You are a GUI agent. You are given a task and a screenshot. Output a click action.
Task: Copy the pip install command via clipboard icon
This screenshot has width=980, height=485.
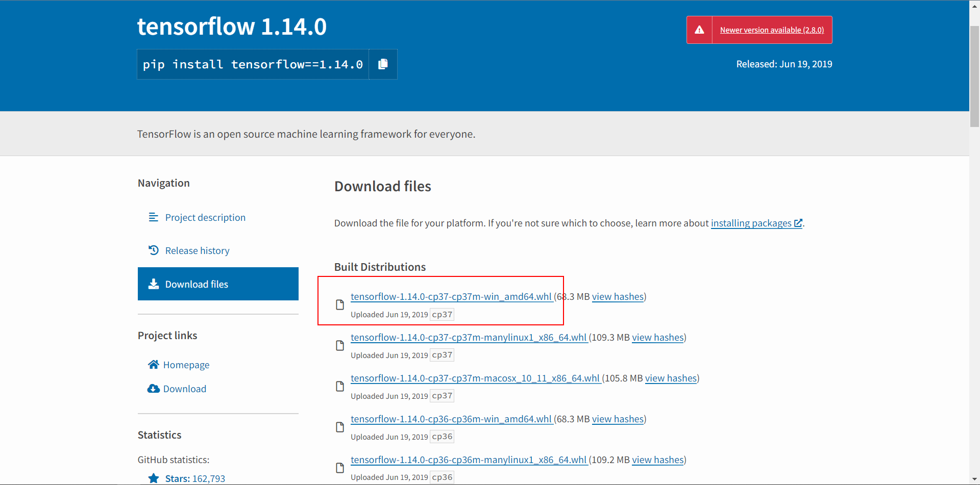383,64
